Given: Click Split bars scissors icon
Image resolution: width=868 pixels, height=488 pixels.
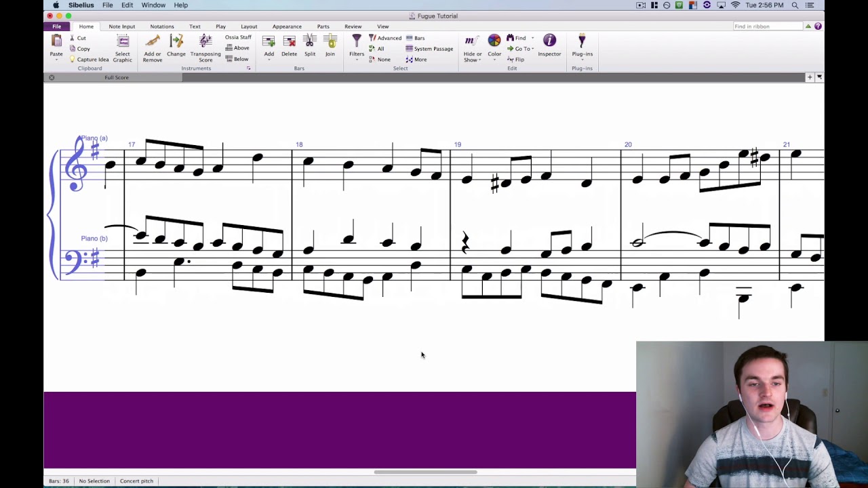Looking at the screenshot, I should 310,41.
